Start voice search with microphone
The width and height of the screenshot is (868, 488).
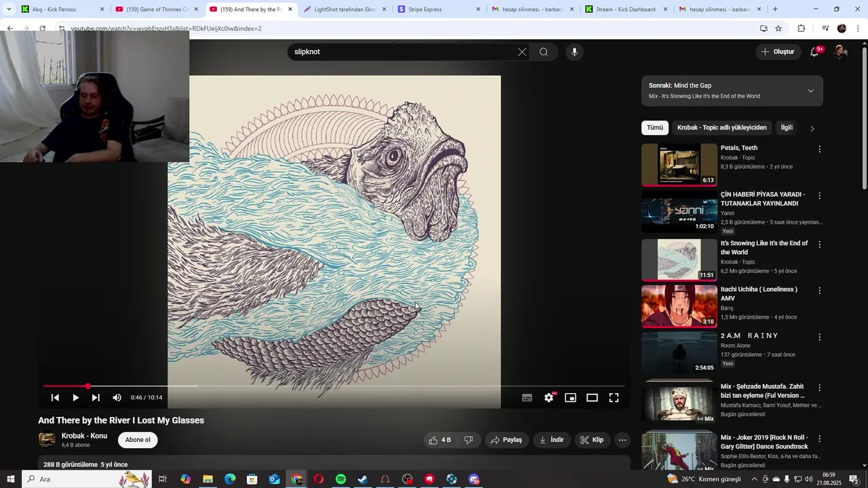tap(574, 52)
